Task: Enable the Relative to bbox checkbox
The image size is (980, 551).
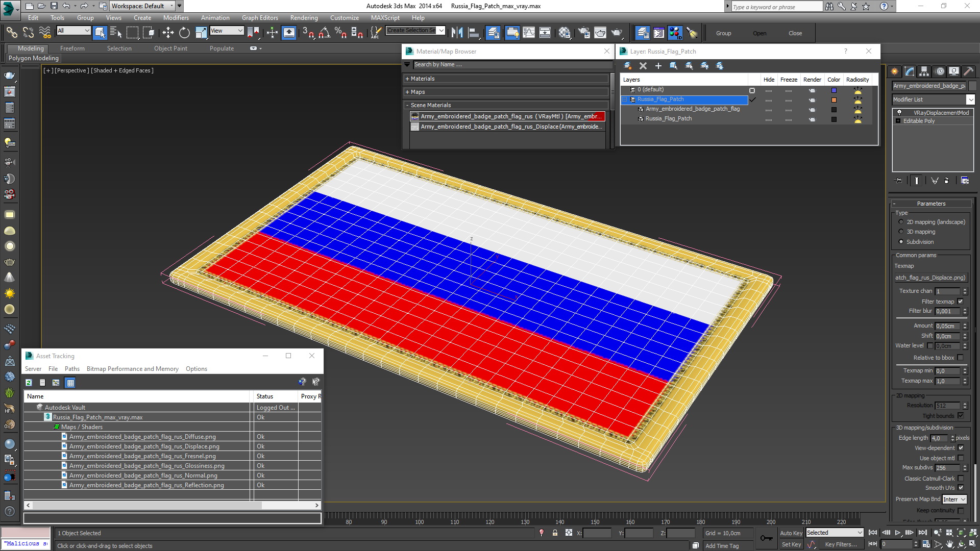Action: (960, 358)
